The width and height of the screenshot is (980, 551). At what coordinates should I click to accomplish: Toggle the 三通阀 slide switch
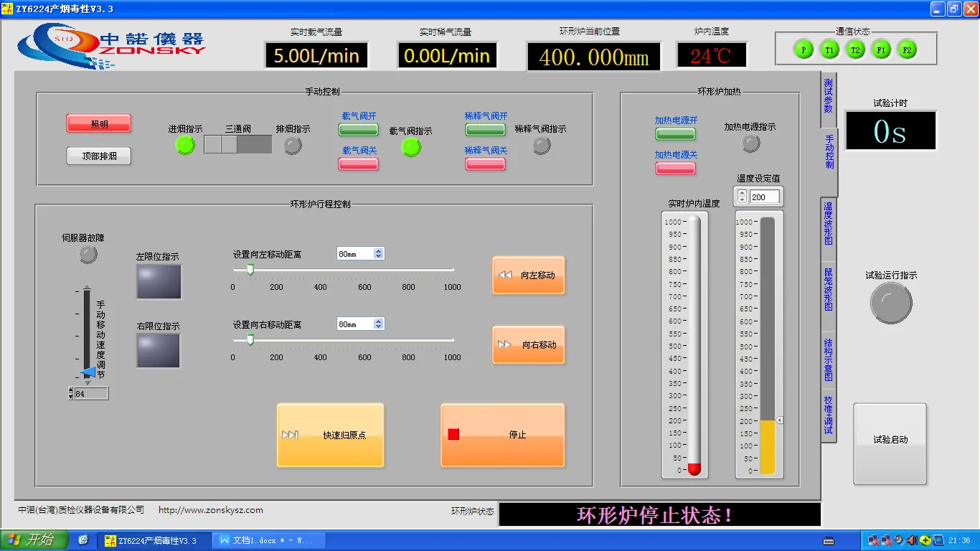point(237,144)
